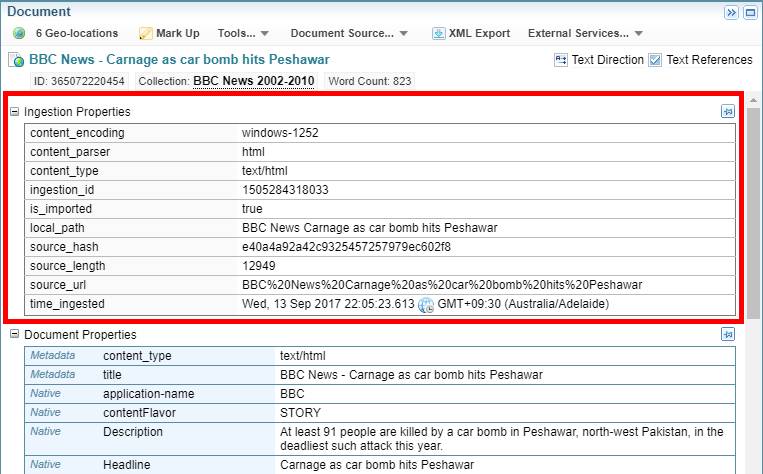Click the timezone globe icon beside time_ingested
The height and width of the screenshot is (474, 763).
426,305
